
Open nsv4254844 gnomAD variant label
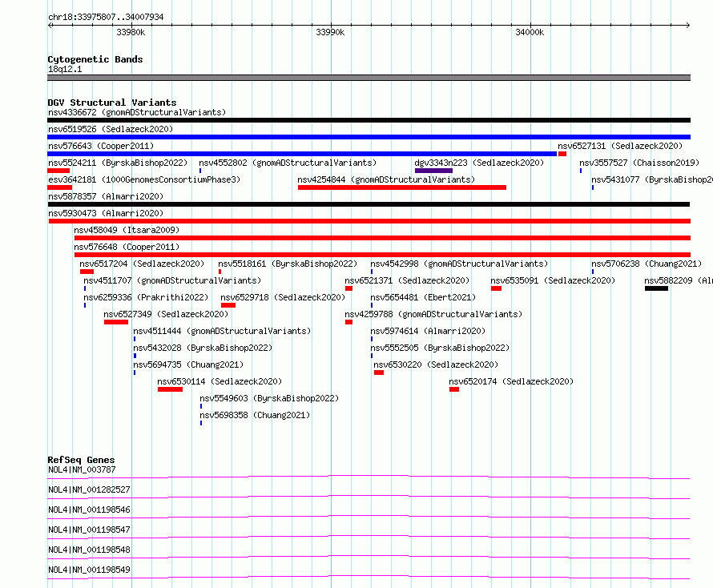(386, 179)
